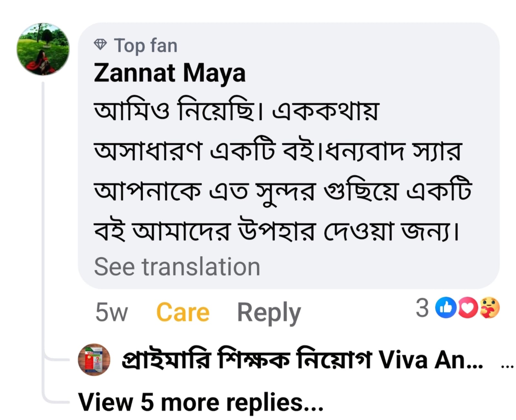Open Zannat Maya's profile picture
The height and width of the screenshot is (420, 516).
pos(43,49)
